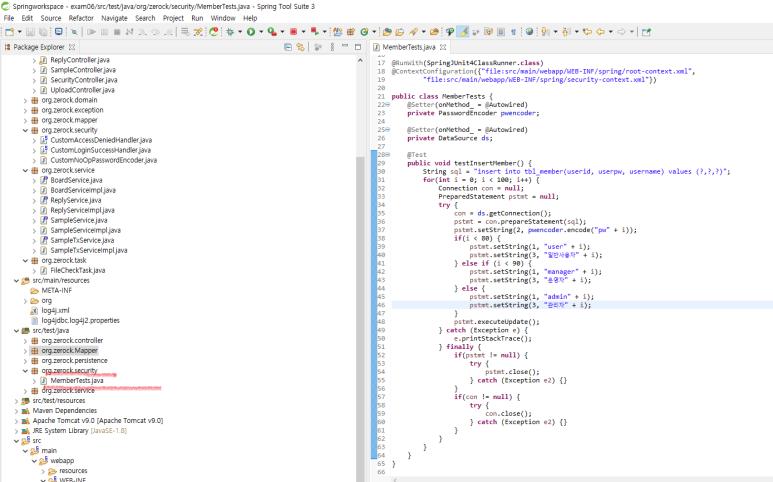Click the Save icon in the toolbar
This screenshot has height=482, width=773.
tap(30, 32)
